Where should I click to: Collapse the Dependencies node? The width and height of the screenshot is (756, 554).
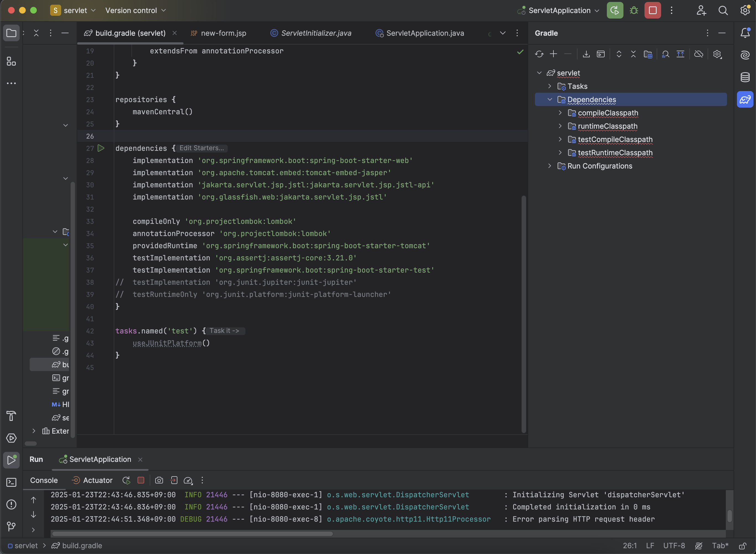(x=550, y=99)
